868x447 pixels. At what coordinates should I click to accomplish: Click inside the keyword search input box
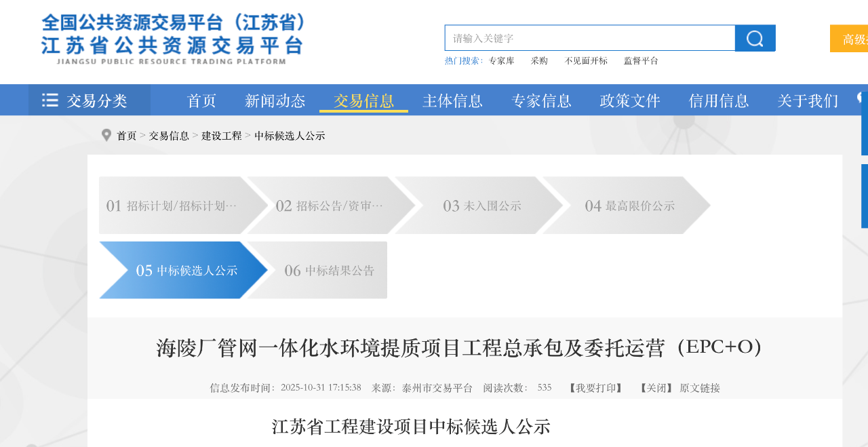[589, 38]
